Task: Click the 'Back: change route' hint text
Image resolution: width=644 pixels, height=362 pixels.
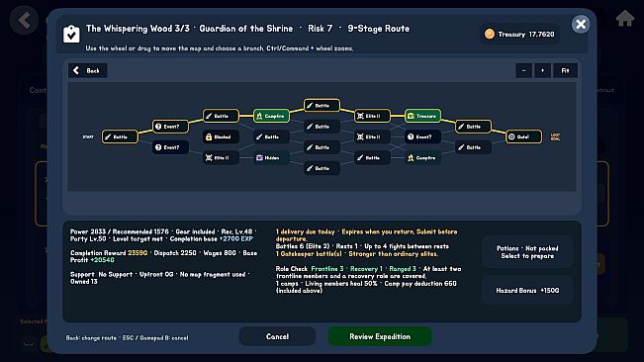Action: [91, 338]
